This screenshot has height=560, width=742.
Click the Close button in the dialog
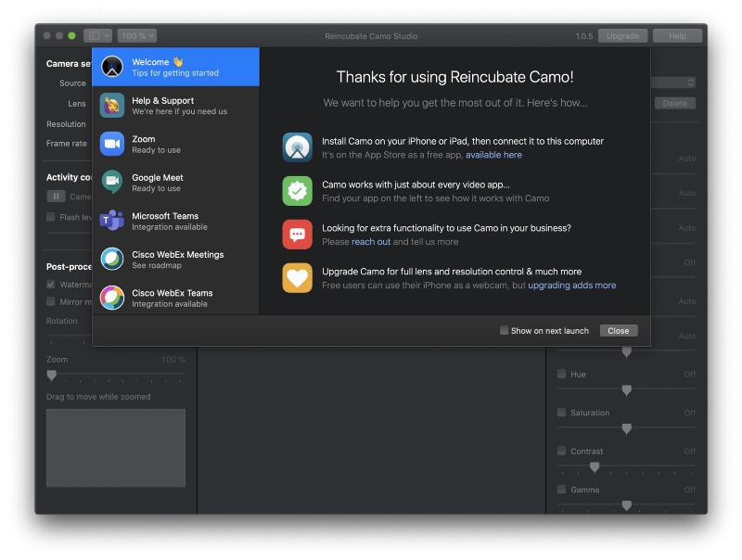619,331
